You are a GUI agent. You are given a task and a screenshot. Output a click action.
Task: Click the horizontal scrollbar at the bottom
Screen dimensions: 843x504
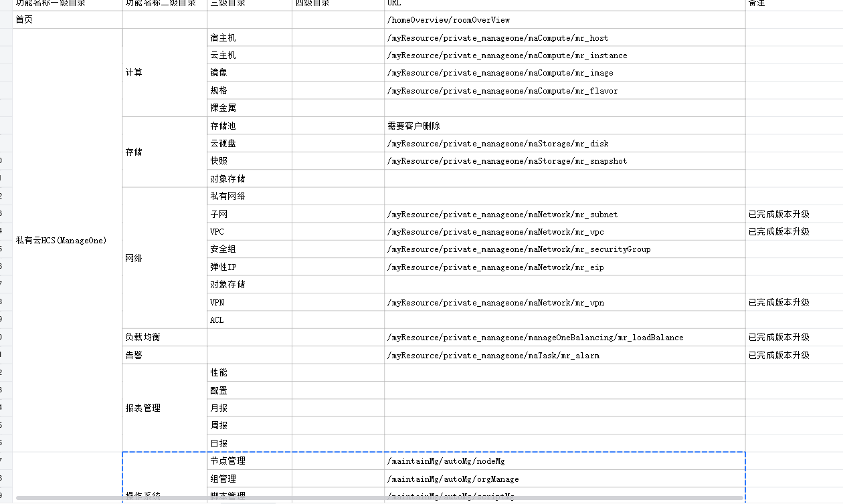tap(378, 499)
